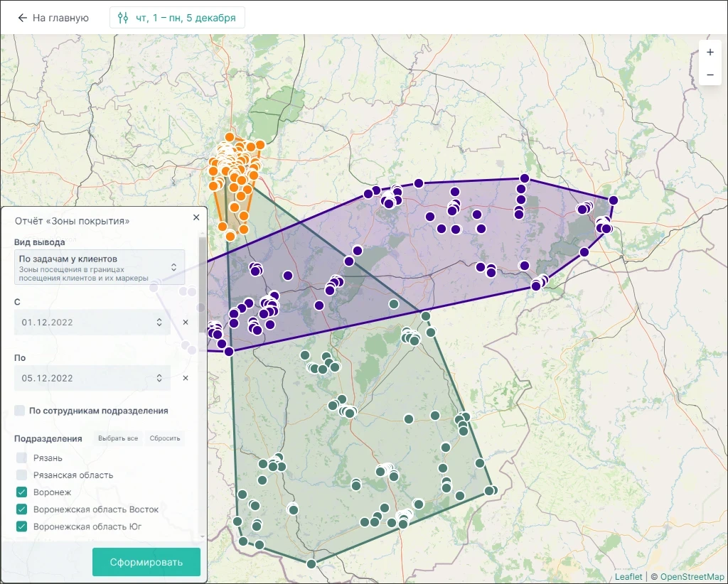The height and width of the screenshot is (584, 728).
Task: Click the rightmost purple marker on the map
Action: point(613,200)
